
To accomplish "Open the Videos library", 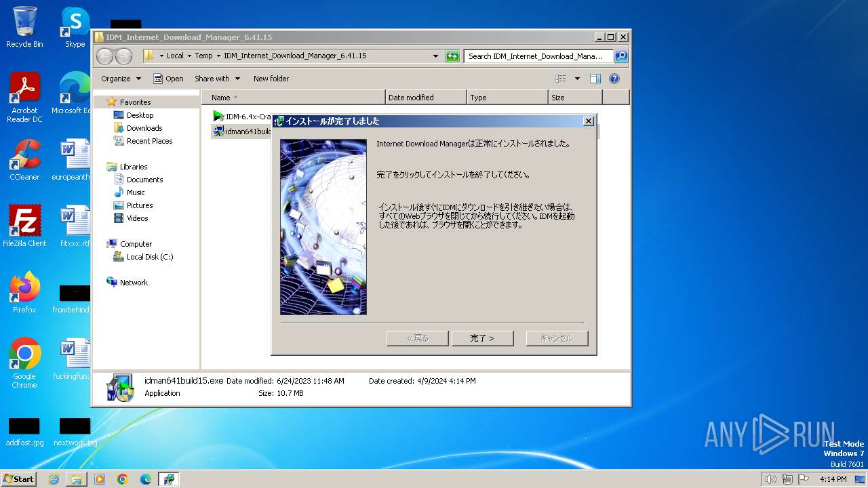I will pyautogui.click(x=137, y=218).
